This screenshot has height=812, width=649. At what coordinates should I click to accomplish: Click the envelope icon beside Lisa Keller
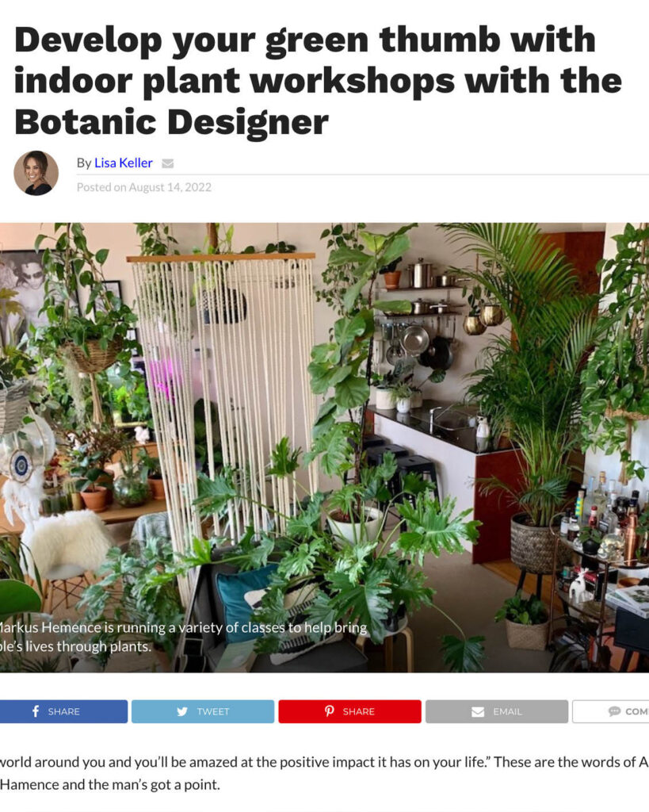168,163
